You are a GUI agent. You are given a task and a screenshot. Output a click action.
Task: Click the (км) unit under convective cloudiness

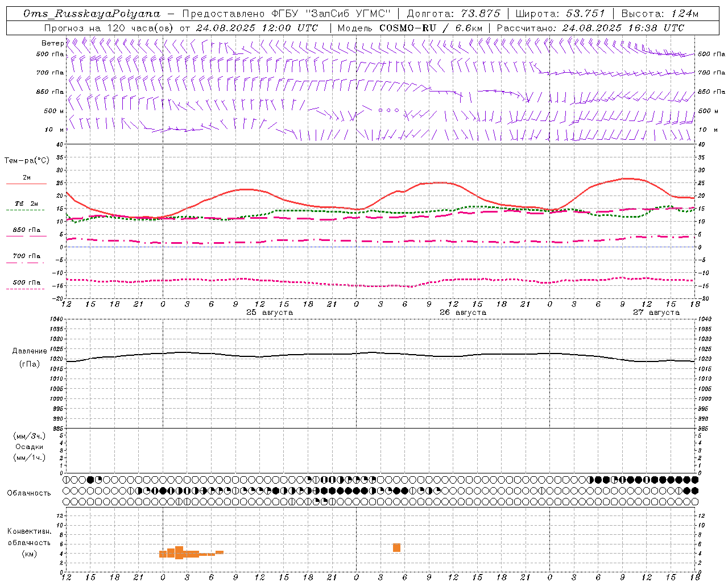(29, 554)
